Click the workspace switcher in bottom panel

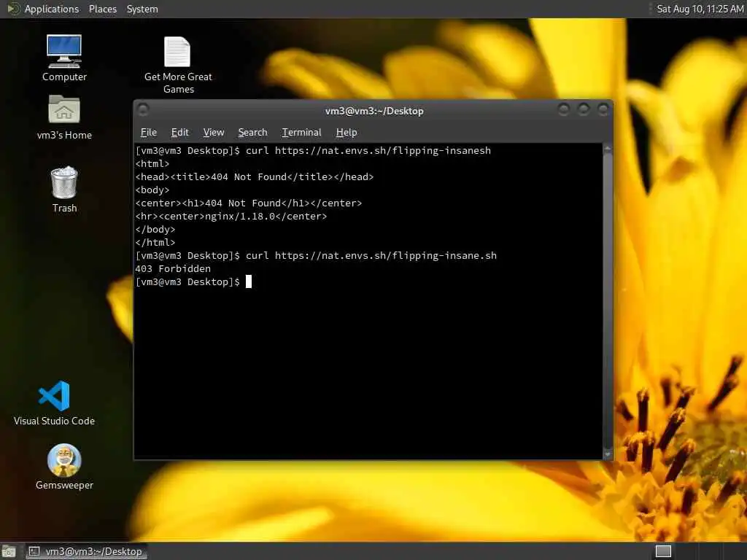pos(663,551)
